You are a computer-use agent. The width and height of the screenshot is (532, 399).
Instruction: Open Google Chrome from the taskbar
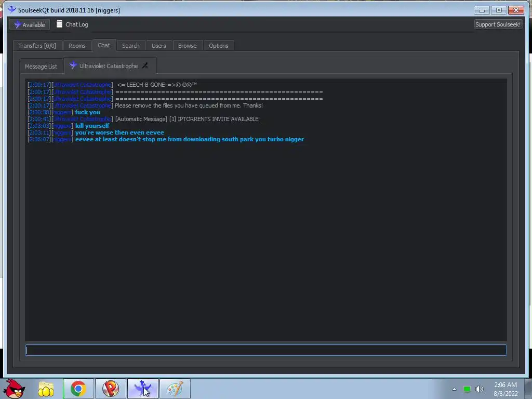pyautogui.click(x=78, y=389)
